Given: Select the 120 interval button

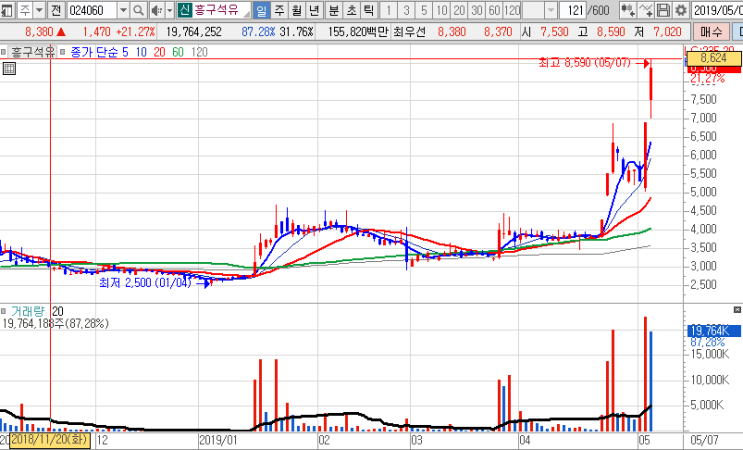Looking at the screenshot, I should [x=512, y=9].
